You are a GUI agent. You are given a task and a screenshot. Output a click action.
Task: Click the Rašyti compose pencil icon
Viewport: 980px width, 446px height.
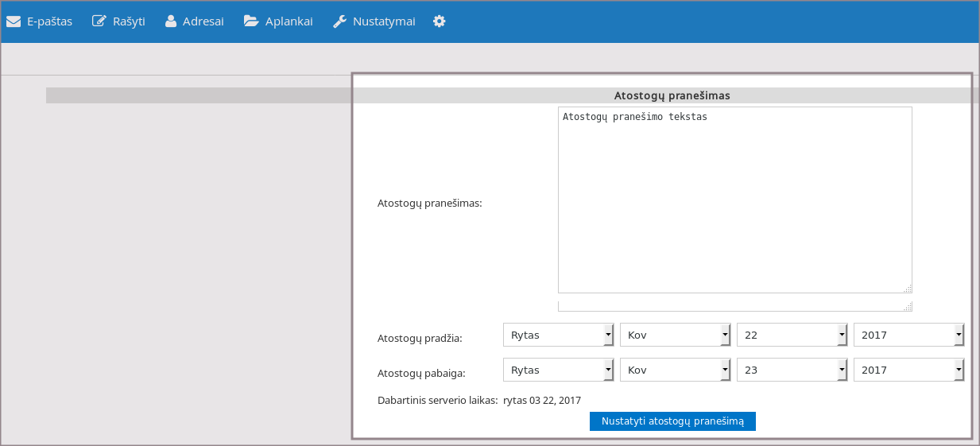click(x=99, y=21)
